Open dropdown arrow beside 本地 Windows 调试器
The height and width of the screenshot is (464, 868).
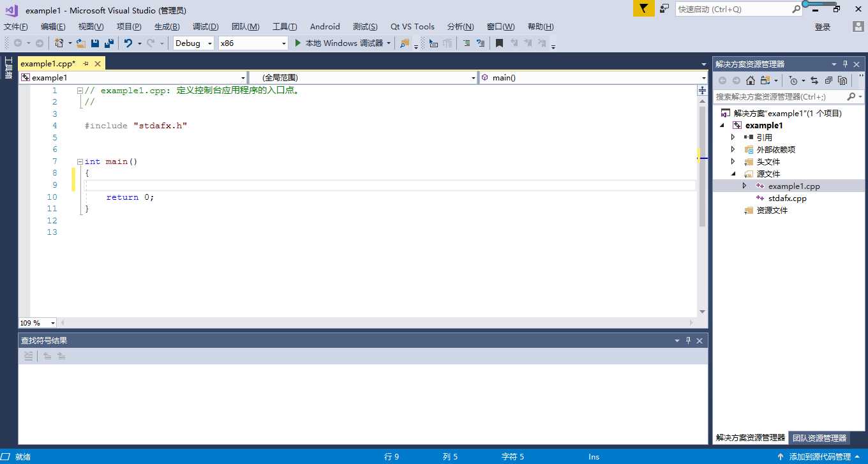[x=388, y=43]
